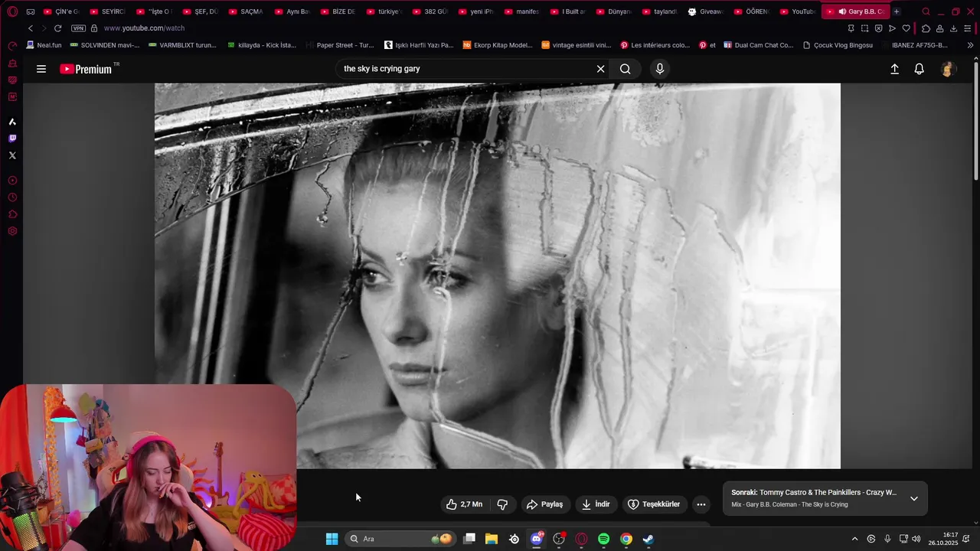
Task: Open the X (Twitter) sidebar icon
Action: [12, 155]
